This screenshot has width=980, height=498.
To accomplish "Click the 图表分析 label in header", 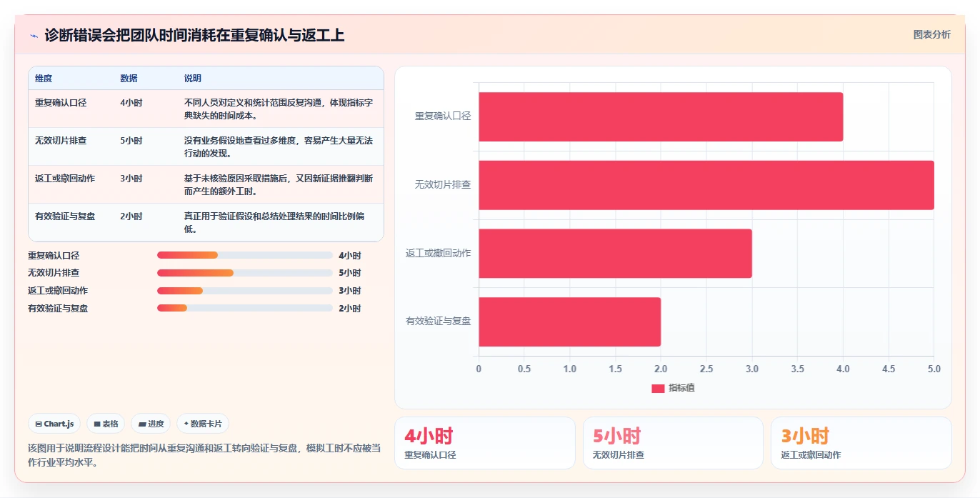I will point(932,34).
